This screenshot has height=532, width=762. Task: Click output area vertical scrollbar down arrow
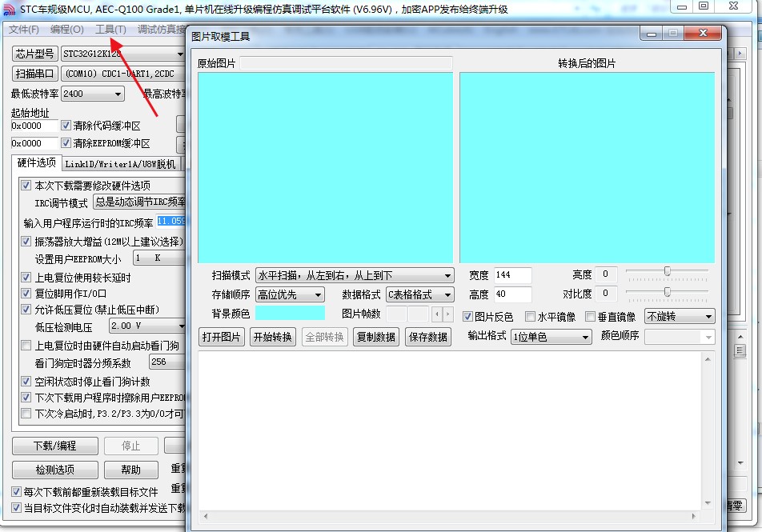coord(708,503)
